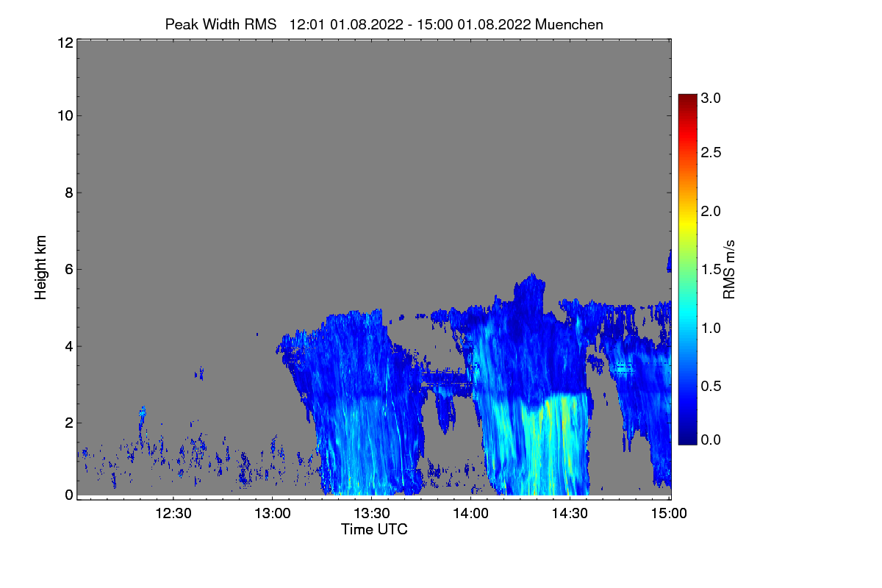Click the height tick label 8
The width and height of the screenshot is (882, 588).
pos(68,193)
